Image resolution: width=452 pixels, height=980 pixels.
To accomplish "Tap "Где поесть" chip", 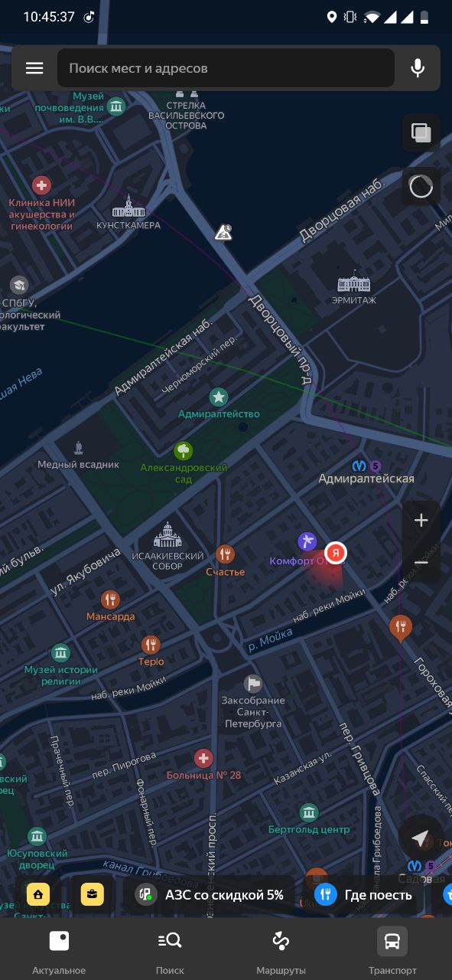I will 366,894.
